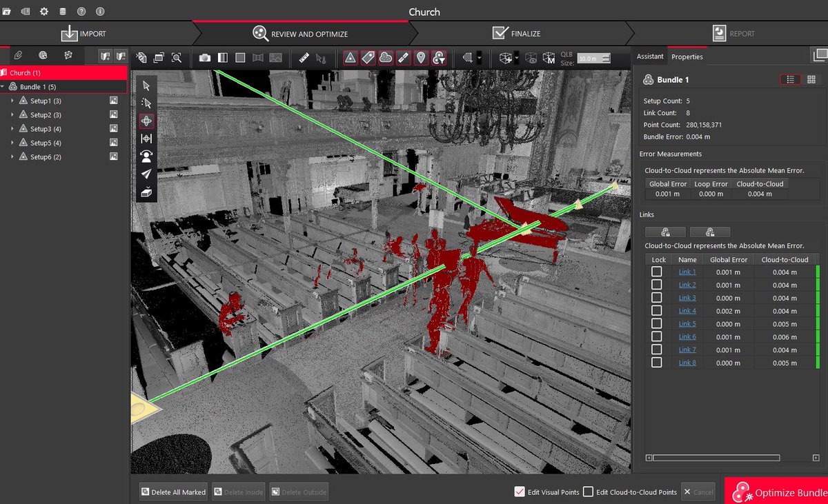Tick the Link 1 lock checkbox
Screen dimensions: 828x504
click(x=657, y=272)
